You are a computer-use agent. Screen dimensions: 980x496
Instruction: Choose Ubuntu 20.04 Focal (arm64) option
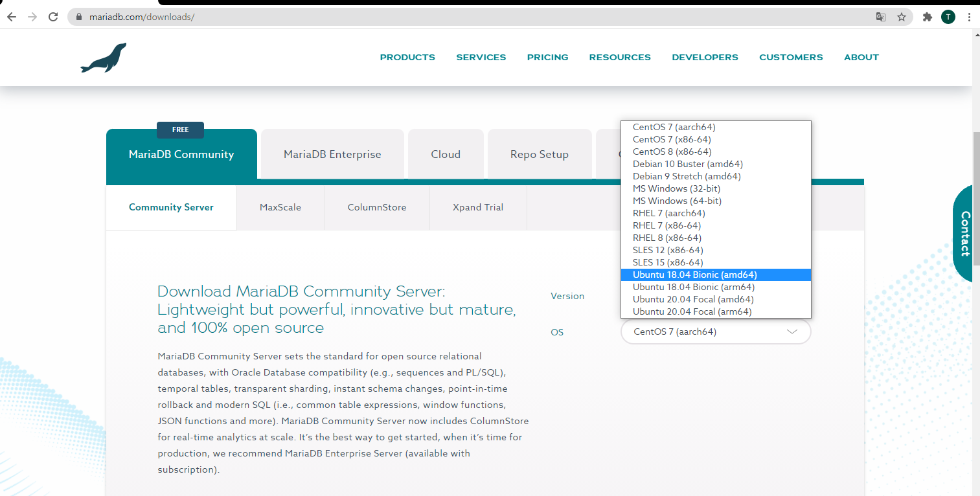click(x=716, y=311)
